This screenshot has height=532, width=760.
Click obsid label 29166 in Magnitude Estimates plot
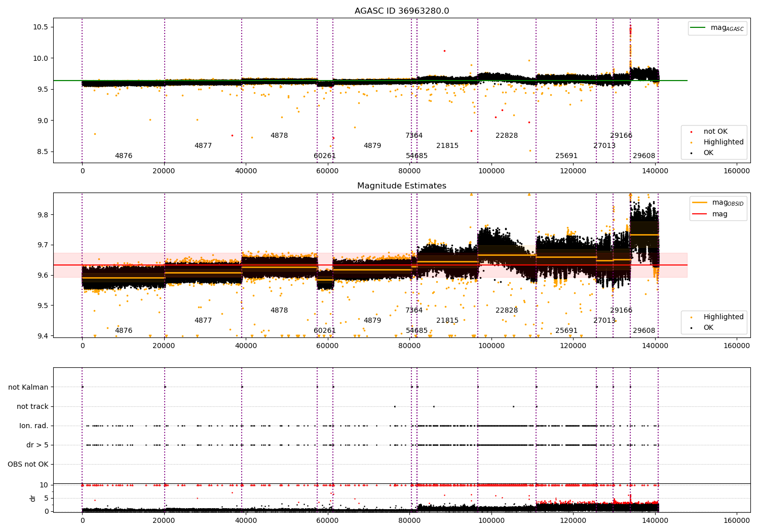[621, 311]
